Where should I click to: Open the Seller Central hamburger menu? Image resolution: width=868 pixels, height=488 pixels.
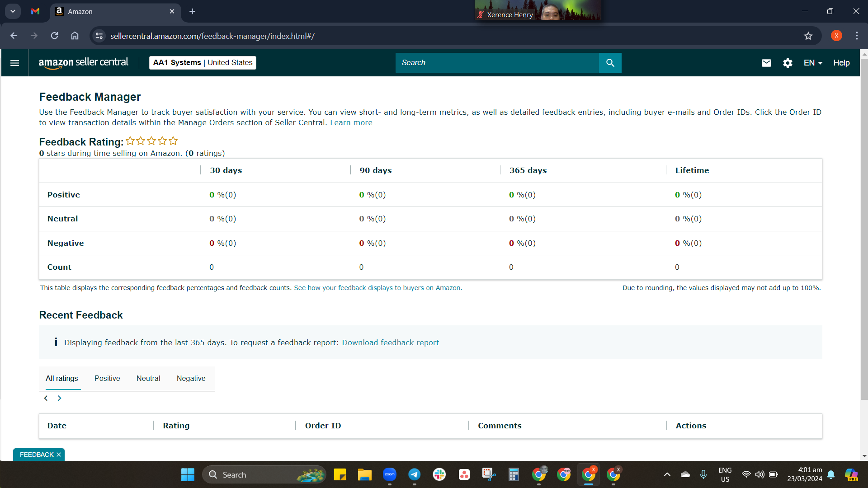tap(14, 63)
